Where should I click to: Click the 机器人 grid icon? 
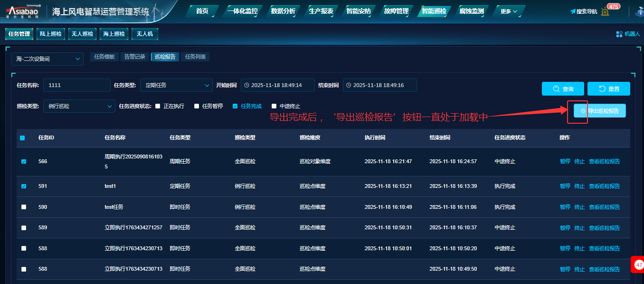619,34
